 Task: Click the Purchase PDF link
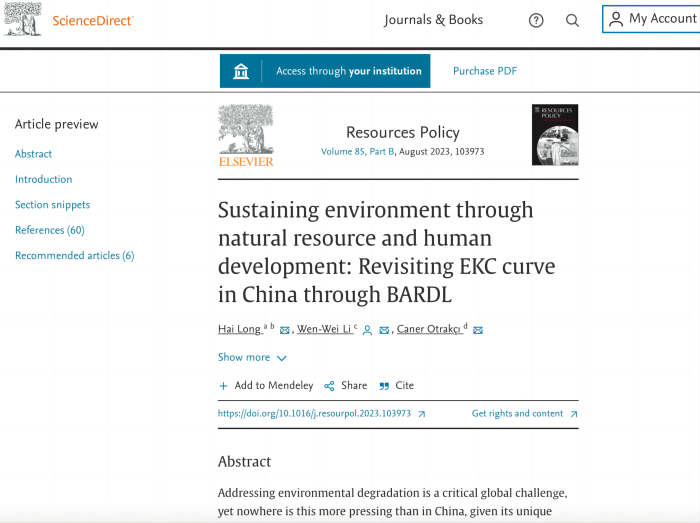(x=484, y=71)
